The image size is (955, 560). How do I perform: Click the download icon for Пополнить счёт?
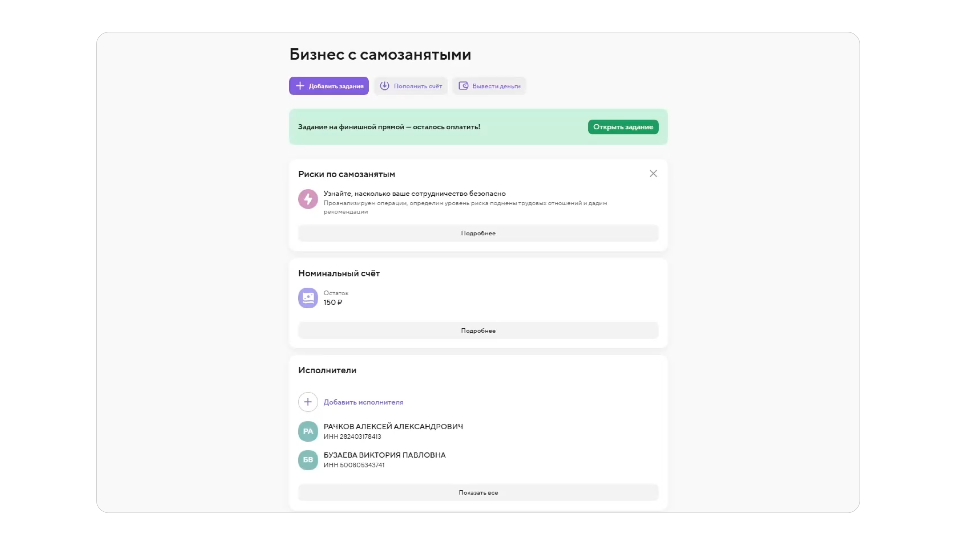click(x=384, y=86)
